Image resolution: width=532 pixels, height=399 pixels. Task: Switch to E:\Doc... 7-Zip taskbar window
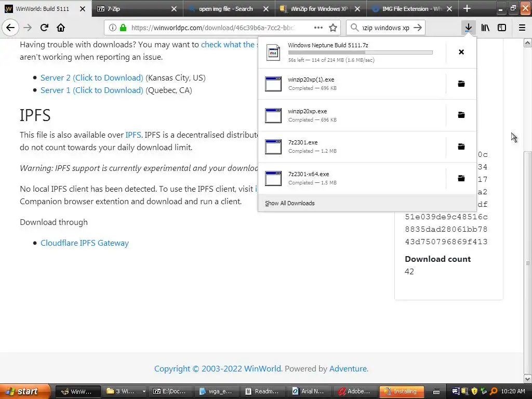pos(170,391)
